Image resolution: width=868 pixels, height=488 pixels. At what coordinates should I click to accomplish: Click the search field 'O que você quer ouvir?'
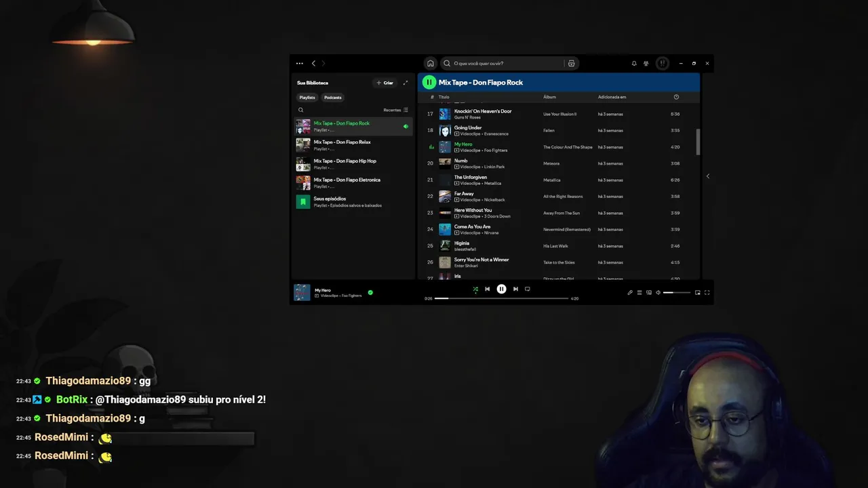pos(502,63)
